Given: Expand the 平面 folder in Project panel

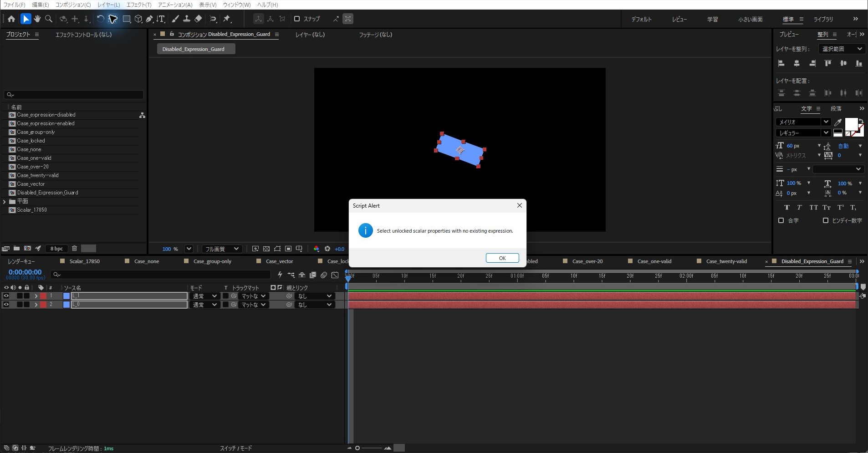Looking at the screenshot, I should [5, 201].
